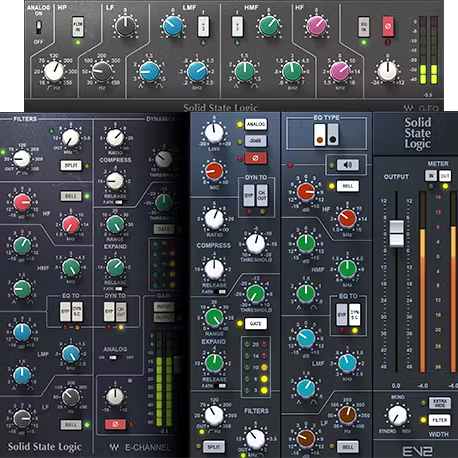Click the HF BELL button in EV2
This screenshot has width=458, height=458.
[347, 186]
